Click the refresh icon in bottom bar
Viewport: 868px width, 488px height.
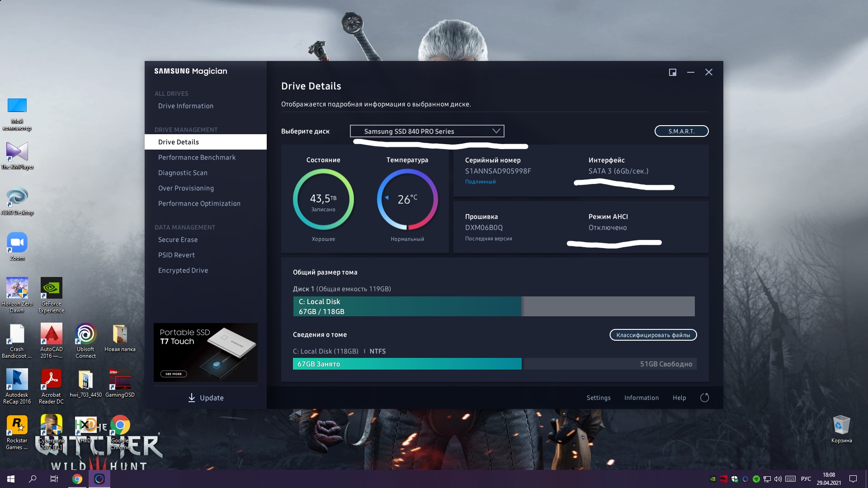click(x=704, y=398)
